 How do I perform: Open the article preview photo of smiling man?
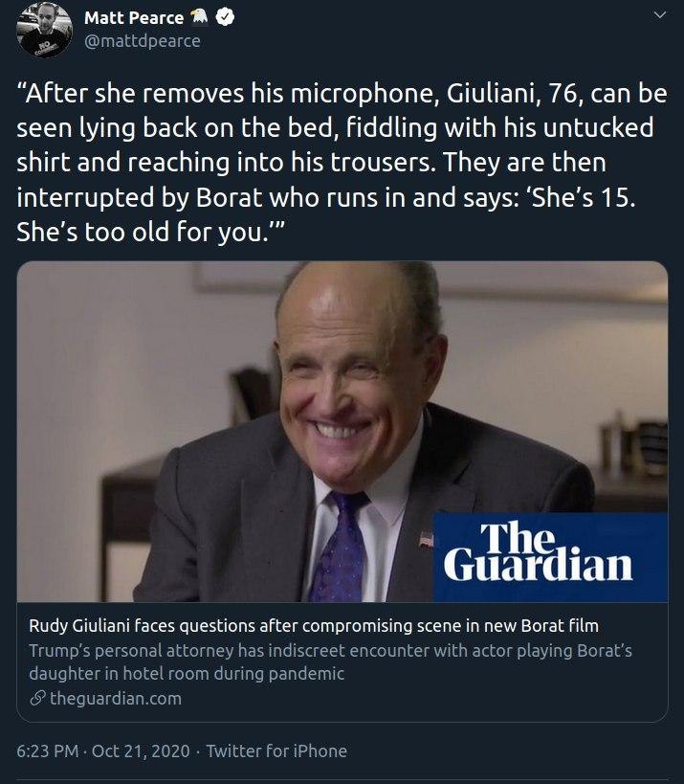[342, 432]
